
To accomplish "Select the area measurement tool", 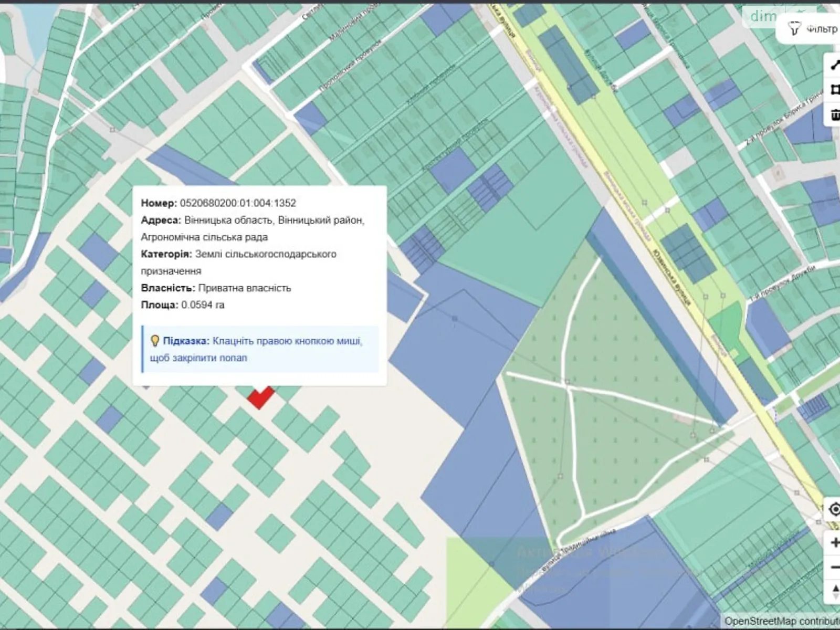I will 836,90.
